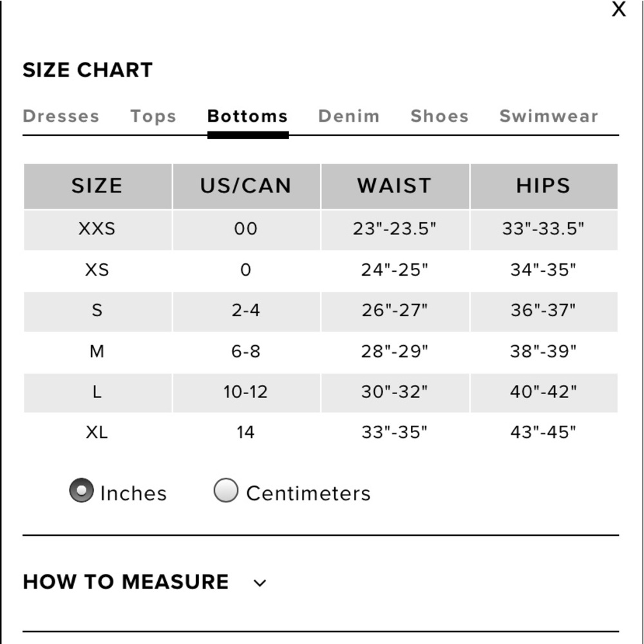Switch to the Tops tab

point(153,117)
